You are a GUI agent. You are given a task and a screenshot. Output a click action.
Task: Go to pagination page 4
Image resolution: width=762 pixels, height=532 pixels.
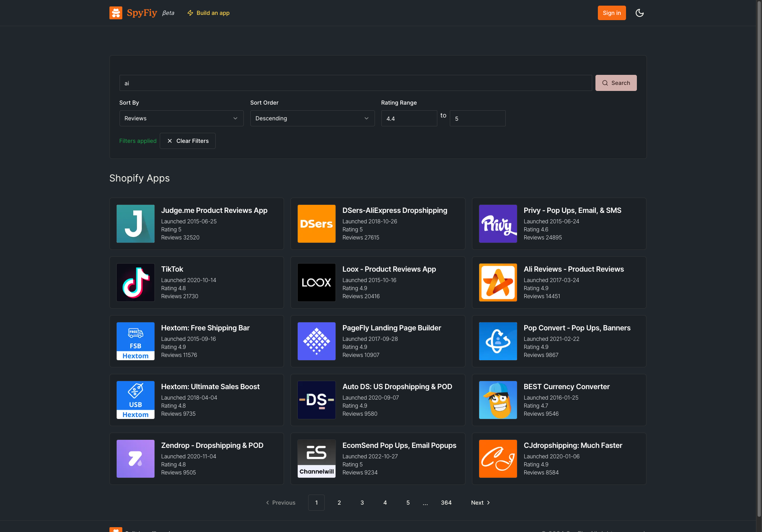(385, 503)
